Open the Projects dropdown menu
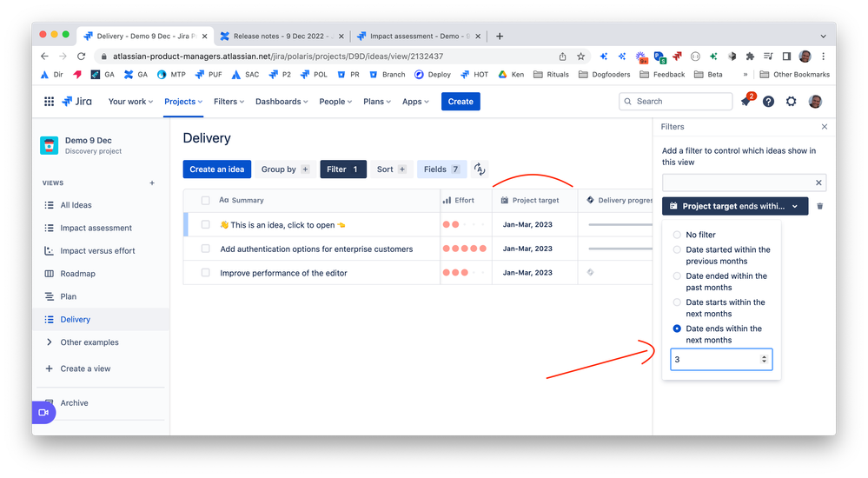 click(183, 102)
